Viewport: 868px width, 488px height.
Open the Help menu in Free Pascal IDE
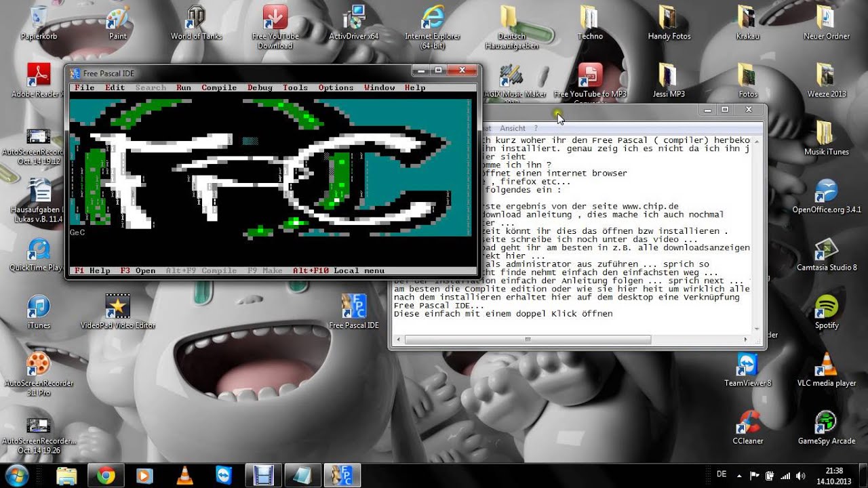pyautogui.click(x=415, y=87)
